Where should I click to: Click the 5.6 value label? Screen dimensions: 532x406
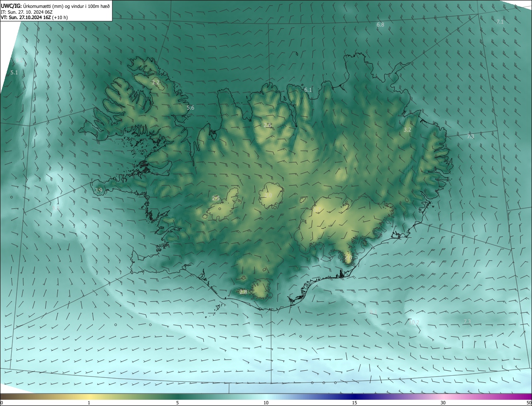(190, 108)
